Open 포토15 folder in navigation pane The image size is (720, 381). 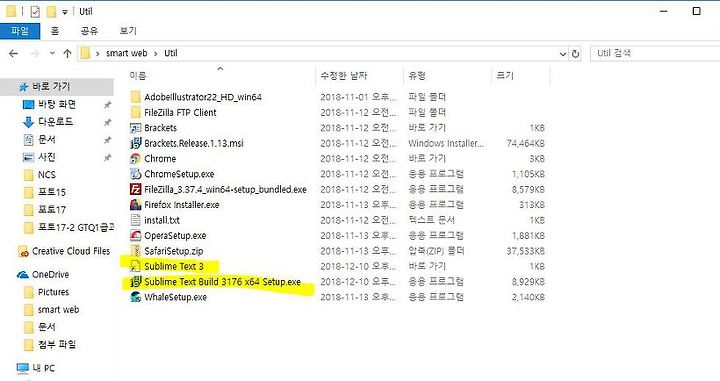[51, 192]
